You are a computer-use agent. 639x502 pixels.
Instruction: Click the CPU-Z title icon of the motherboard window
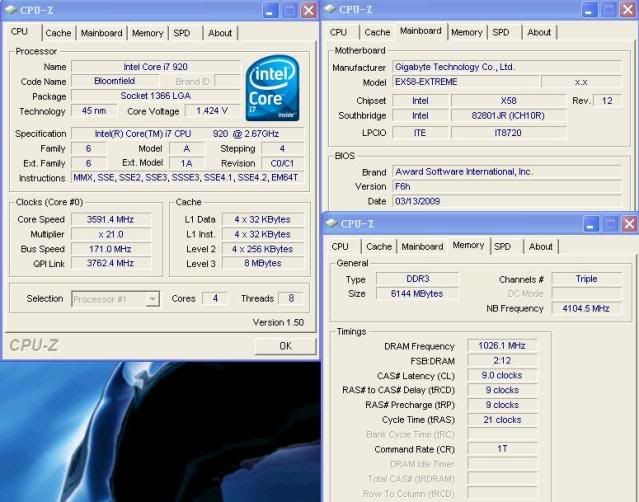(333, 10)
